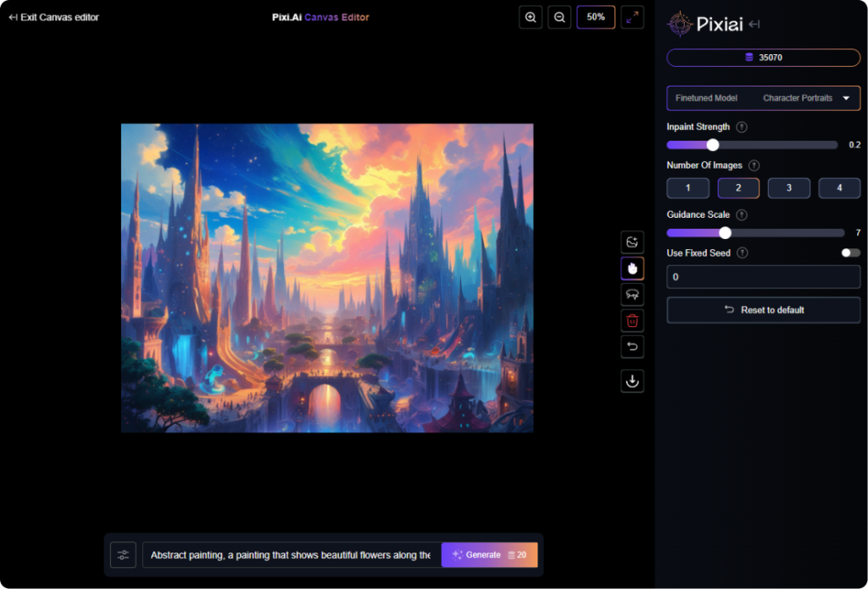This screenshot has width=868, height=589.
Task: Click Exit Canvas editor
Action: (53, 17)
